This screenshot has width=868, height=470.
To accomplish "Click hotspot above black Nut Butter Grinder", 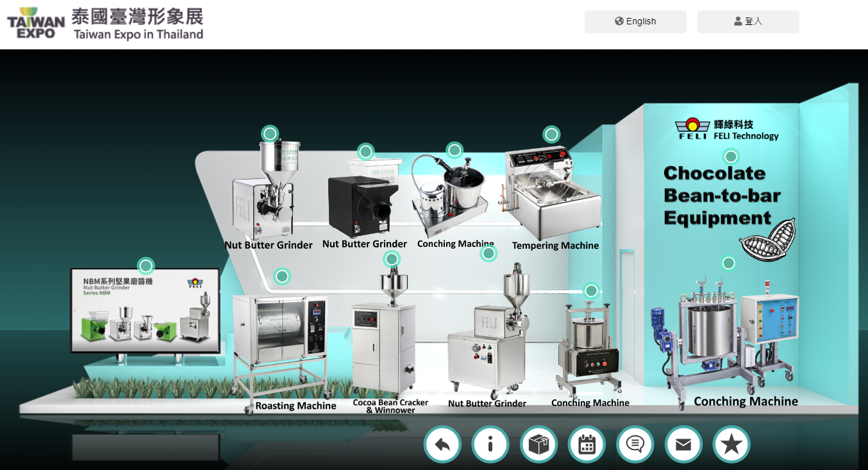I will [x=365, y=152].
